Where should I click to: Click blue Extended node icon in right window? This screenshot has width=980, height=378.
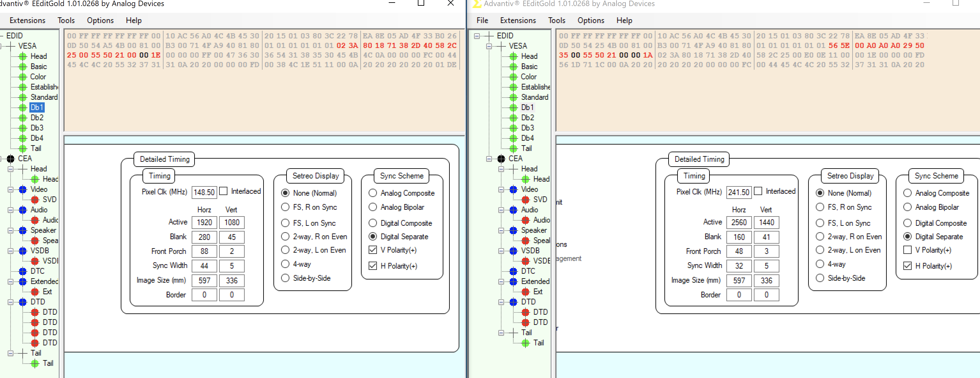[x=514, y=282]
